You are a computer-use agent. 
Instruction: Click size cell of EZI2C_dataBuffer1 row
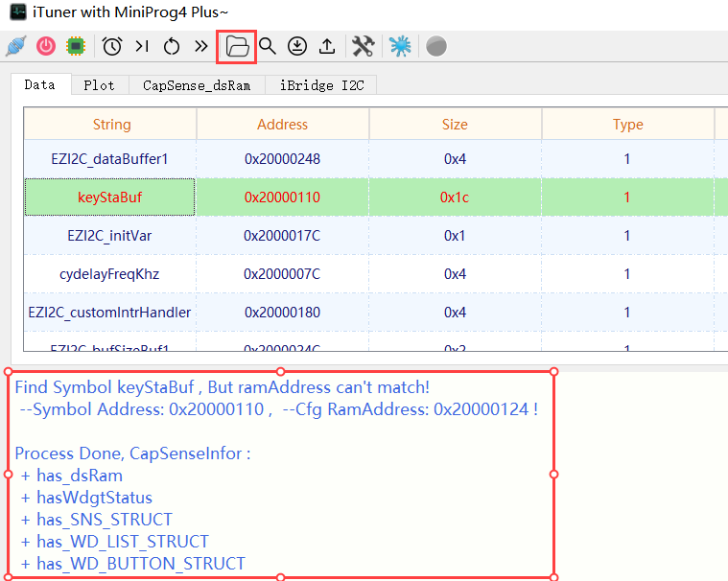455,159
